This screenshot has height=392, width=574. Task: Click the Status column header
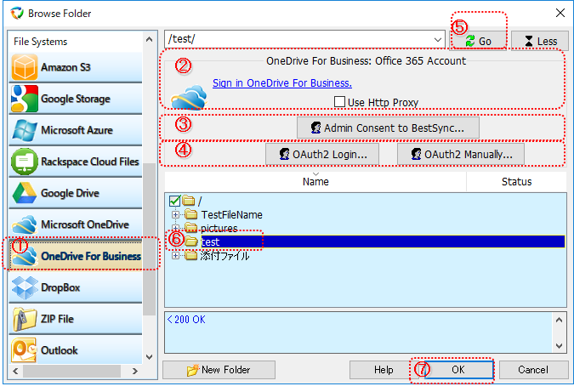[x=516, y=181]
